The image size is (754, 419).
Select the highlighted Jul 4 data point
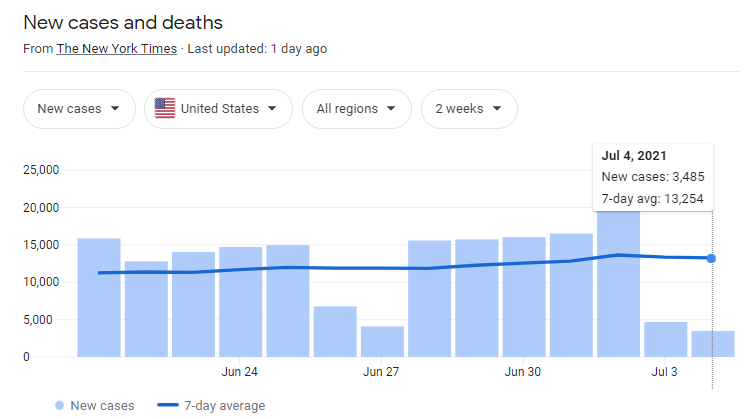pos(711,259)
